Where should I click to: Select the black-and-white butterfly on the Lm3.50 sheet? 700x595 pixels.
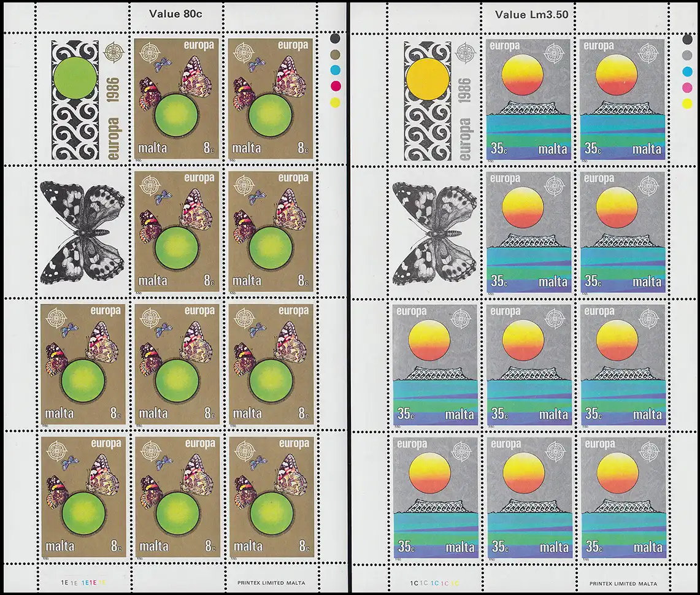point(435,232)
